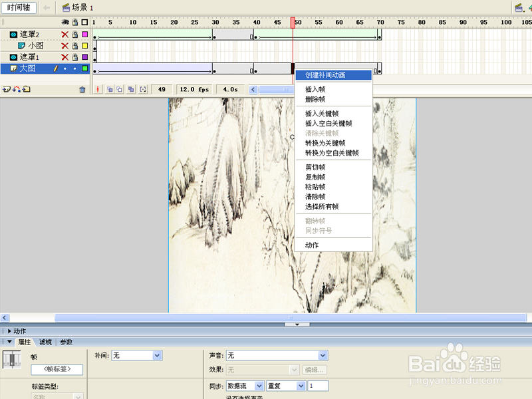Open the 补间 dropdown
532x399 pixels.
pos(137,355)
